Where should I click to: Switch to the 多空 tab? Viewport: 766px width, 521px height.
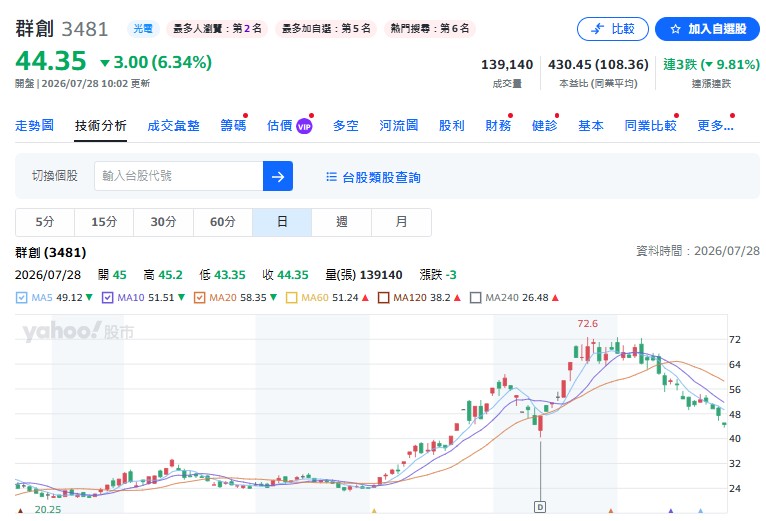pos(345,126)
